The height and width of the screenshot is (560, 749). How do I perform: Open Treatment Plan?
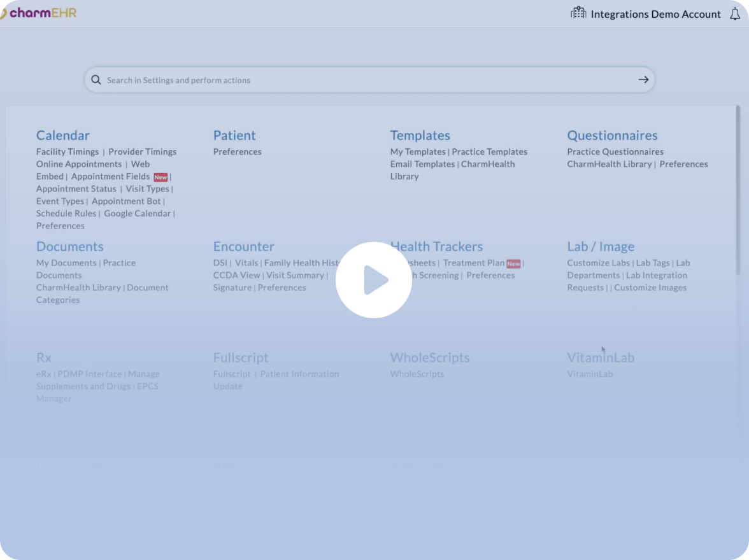tap(474, 263)
